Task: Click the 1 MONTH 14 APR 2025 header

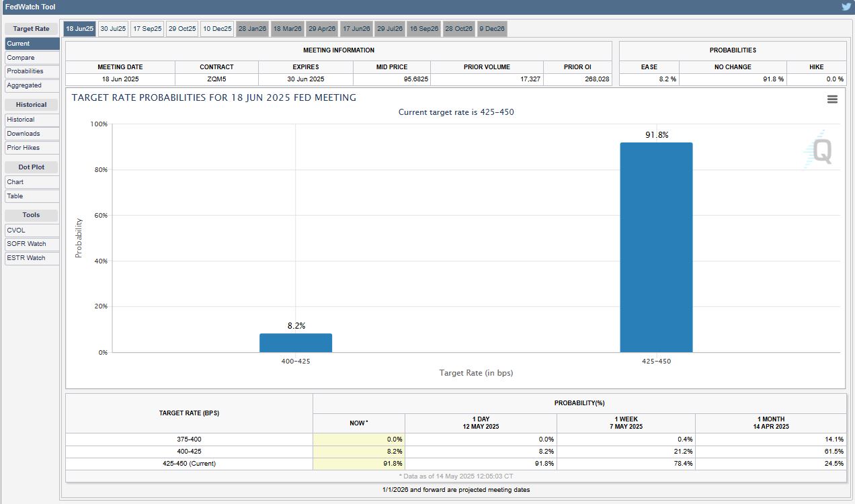Action: (771, 423)
